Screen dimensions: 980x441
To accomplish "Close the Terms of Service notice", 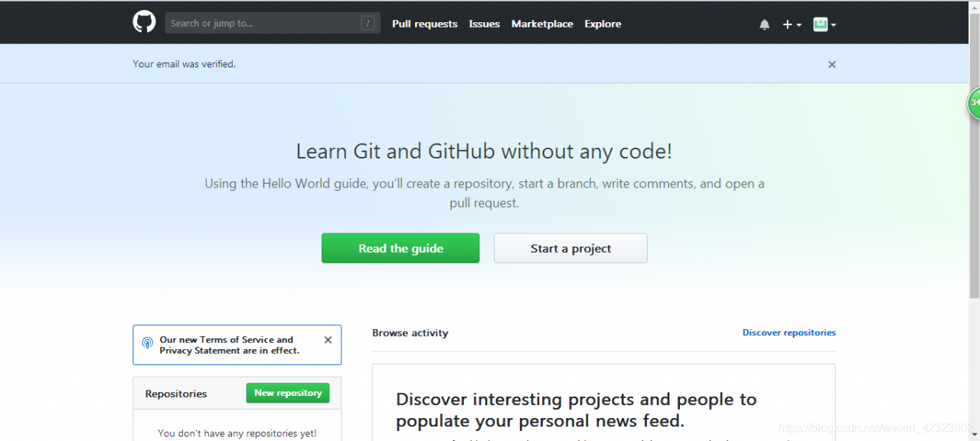I will [328, 339].
